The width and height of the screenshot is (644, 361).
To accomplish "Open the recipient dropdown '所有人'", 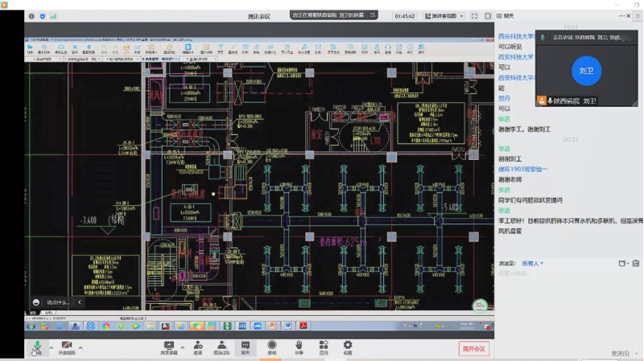I will (532, 263).
